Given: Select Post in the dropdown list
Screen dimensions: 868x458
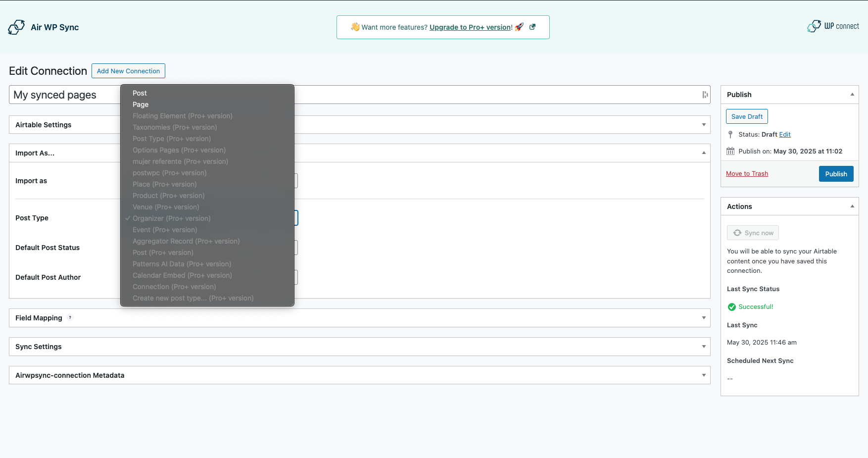Looking at the screenshot, I should [207, 93].
